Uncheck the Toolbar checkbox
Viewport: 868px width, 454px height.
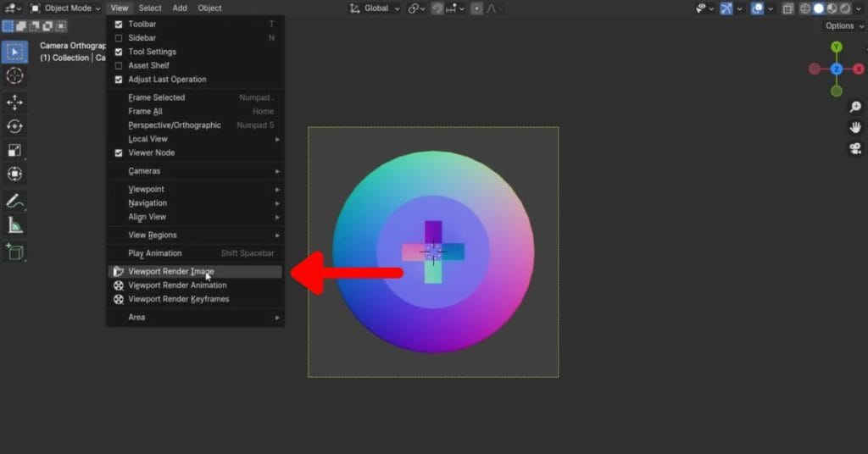tap(119, 25)
